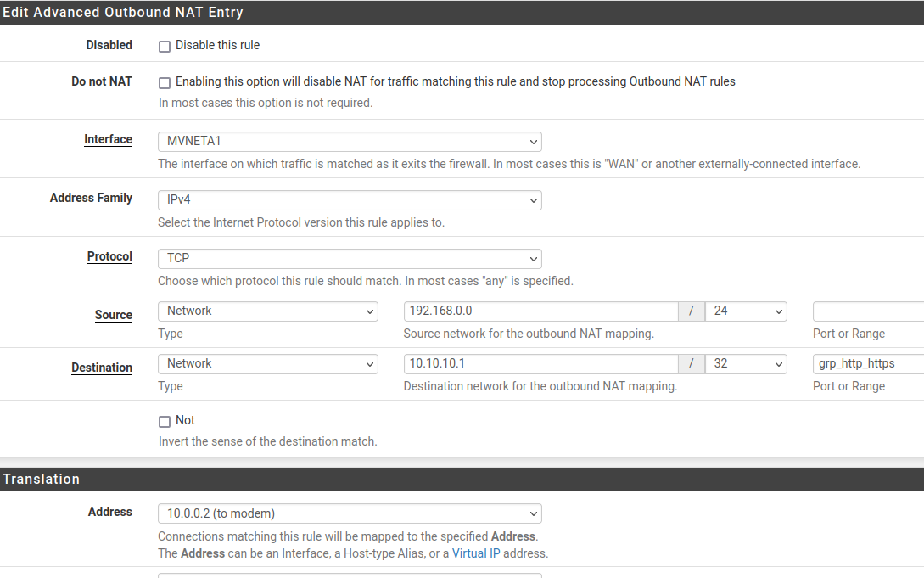Click the Destination port field grp_http_https

pos(868,363)
